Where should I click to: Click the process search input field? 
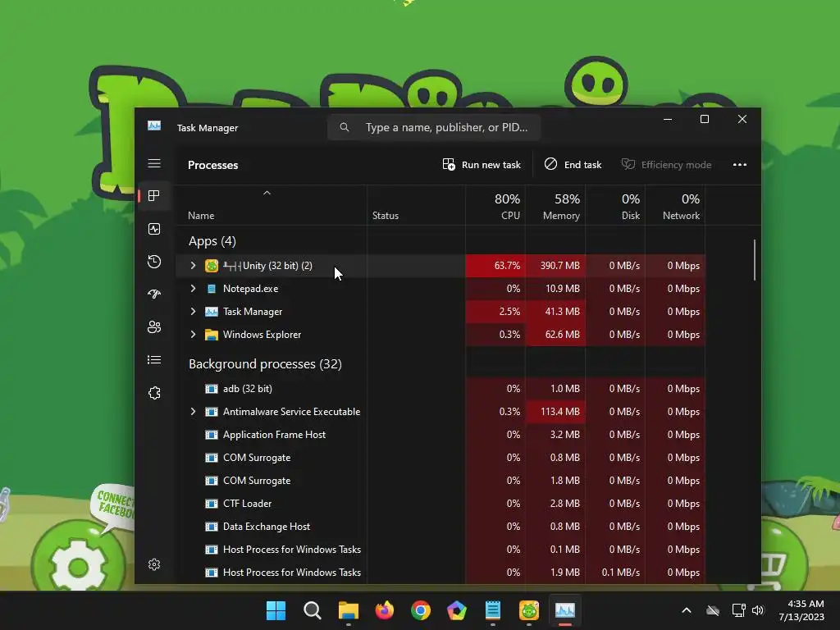434,127
